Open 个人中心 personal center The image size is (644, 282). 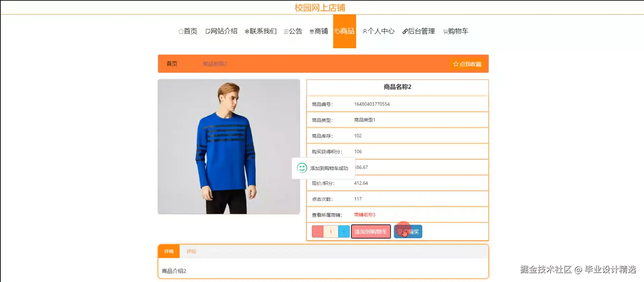[x=378, y=31]
